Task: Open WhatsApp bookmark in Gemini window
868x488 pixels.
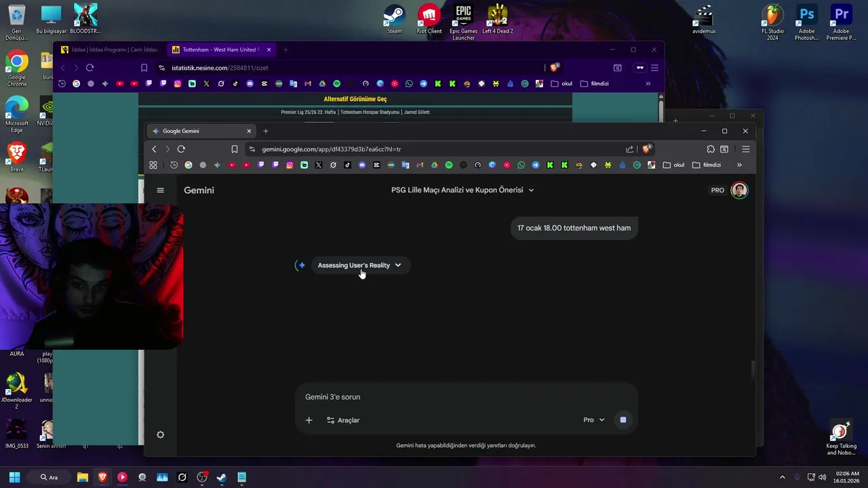Action: click(x=521, y=165)
